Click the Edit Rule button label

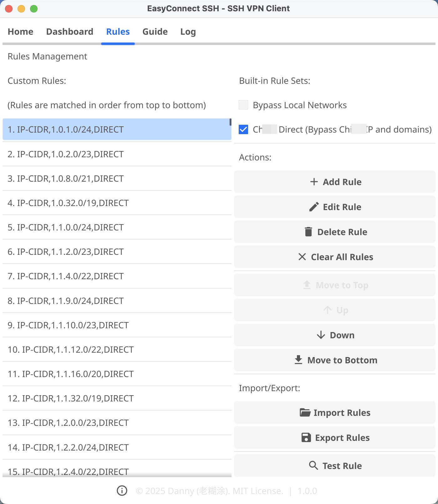point(342,207)
